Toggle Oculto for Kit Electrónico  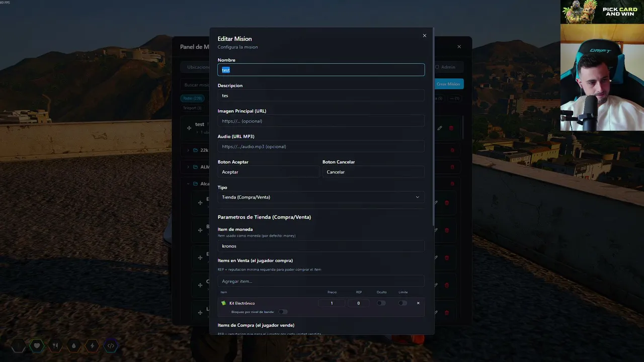(381, 303)
